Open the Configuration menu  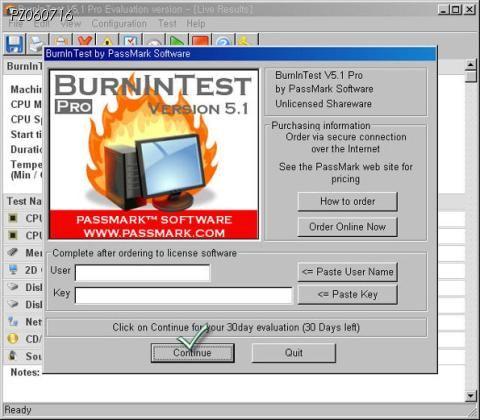(x=119, y=24)
